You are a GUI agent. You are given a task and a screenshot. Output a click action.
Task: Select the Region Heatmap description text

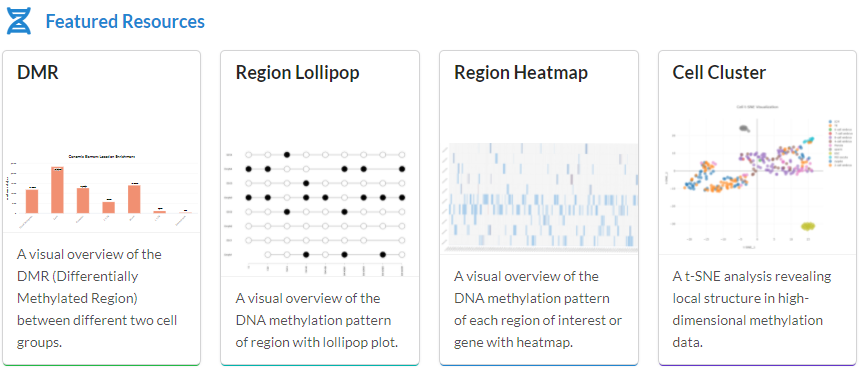point(538,309)
